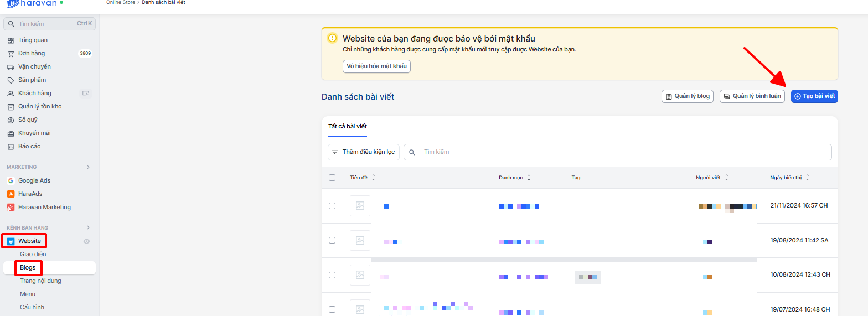
Task: Click the Báo cáo chart icon
Action: click(11, 147)
